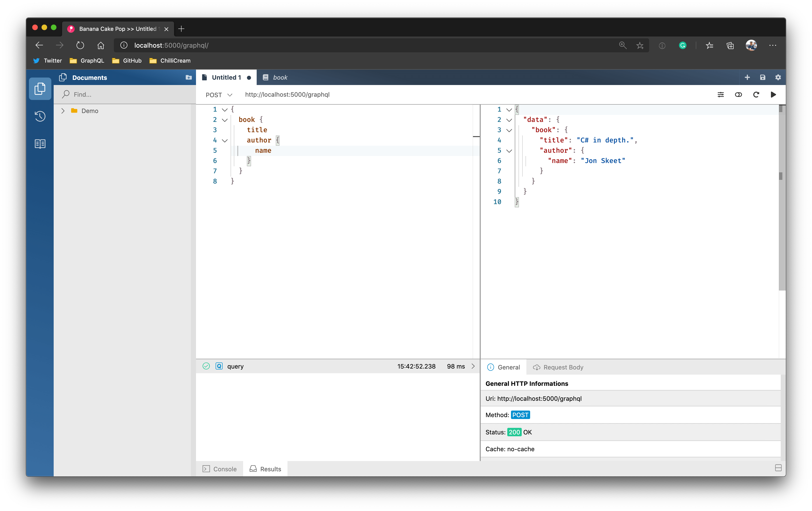Toggle the linked circles icon in toolbar
The height and width of the screenshot is (511, 812).
tap(738, 95)
